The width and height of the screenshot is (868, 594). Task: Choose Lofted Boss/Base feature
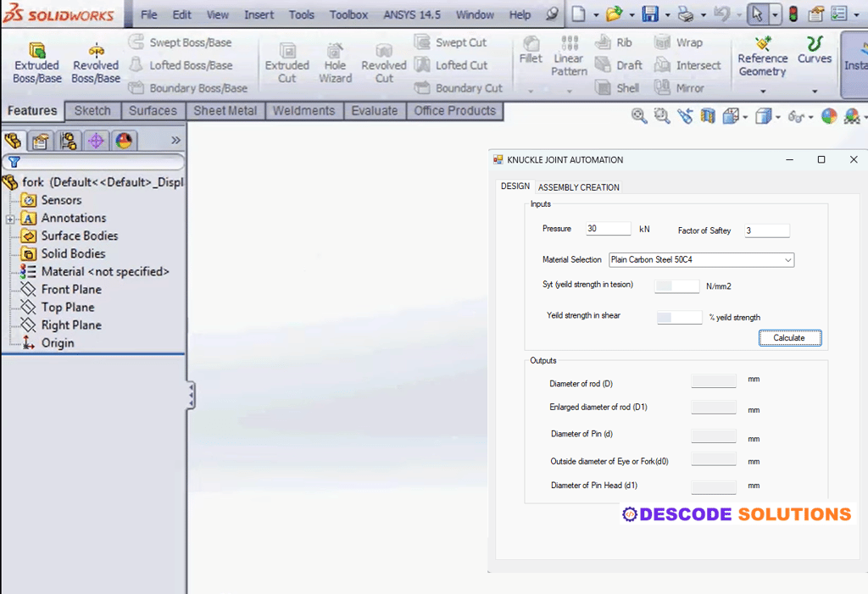181,64
